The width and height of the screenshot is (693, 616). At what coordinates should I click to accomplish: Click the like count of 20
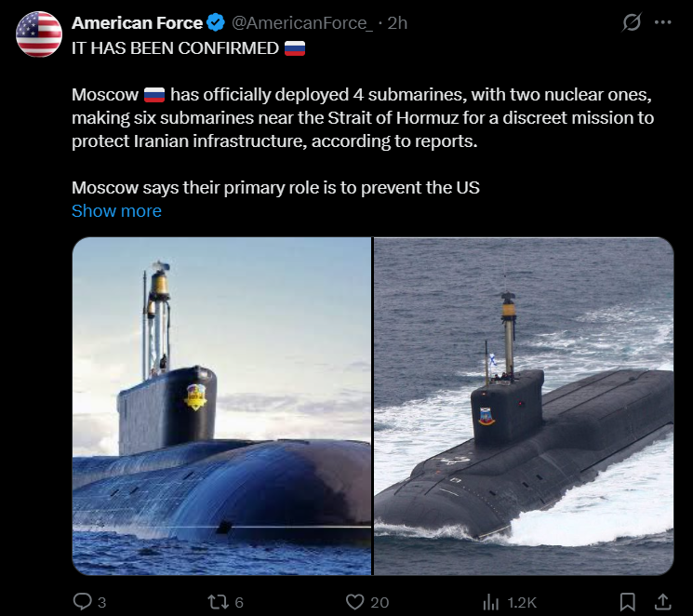379,602
